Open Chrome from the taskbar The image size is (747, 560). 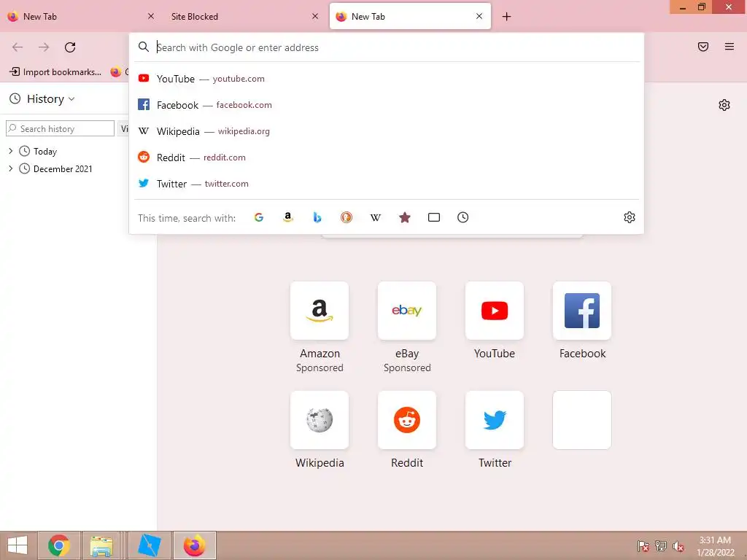[x=59, y=545]
